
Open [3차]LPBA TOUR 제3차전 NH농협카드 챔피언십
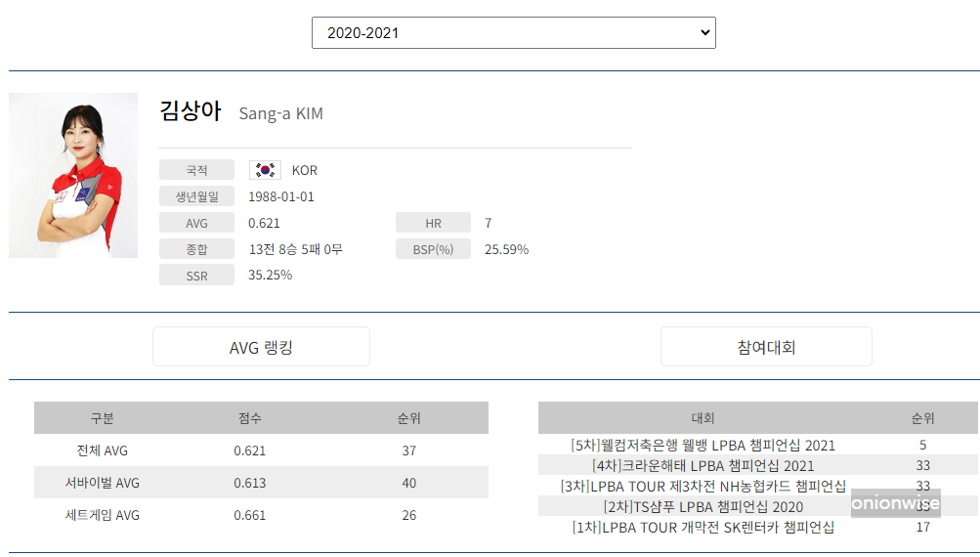(703, 487)
